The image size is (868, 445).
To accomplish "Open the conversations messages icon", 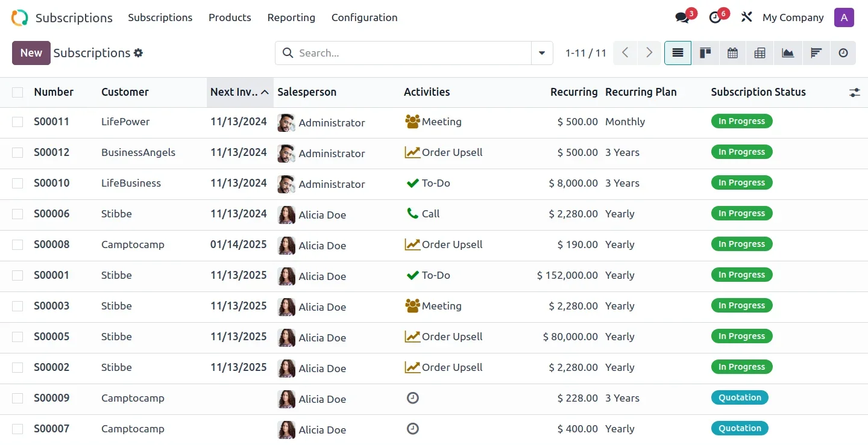I will (x=682, y=17).
